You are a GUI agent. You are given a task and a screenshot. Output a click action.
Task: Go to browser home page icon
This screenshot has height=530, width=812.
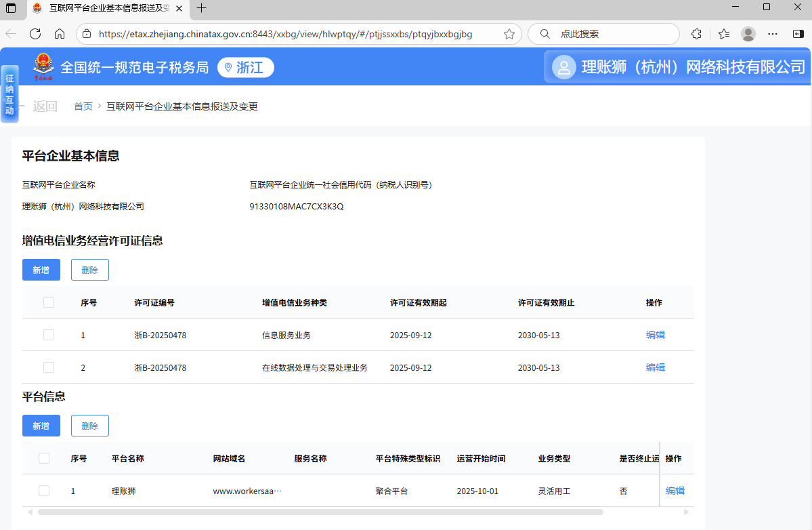pyautogui.click(x=60, y=34)
